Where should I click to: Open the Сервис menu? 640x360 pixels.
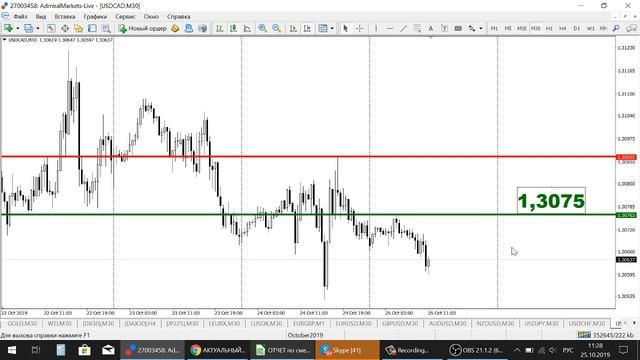point(125,17)
